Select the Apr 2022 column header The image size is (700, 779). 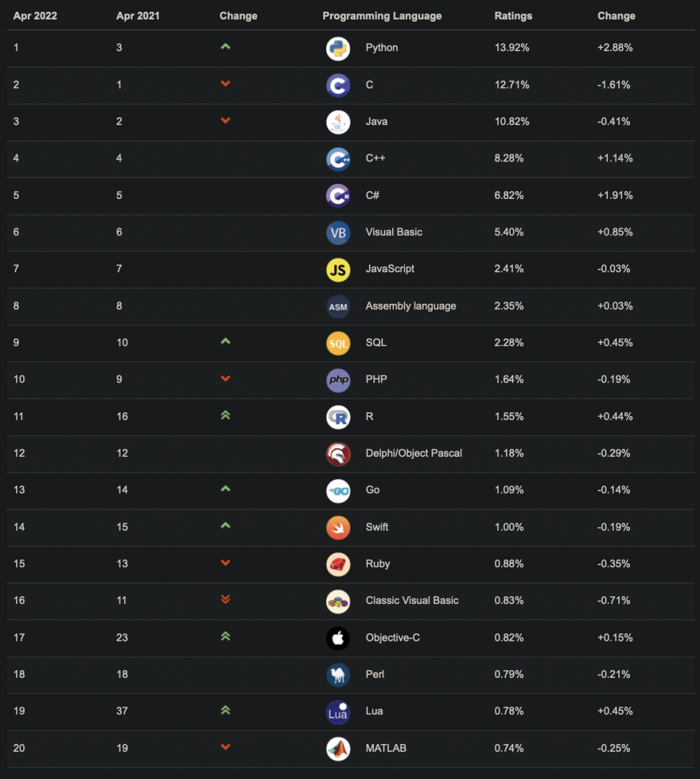(x=35, y=16)
